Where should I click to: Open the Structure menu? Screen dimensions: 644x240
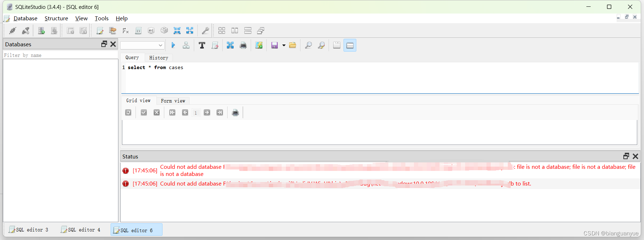(x=56, y=19)
